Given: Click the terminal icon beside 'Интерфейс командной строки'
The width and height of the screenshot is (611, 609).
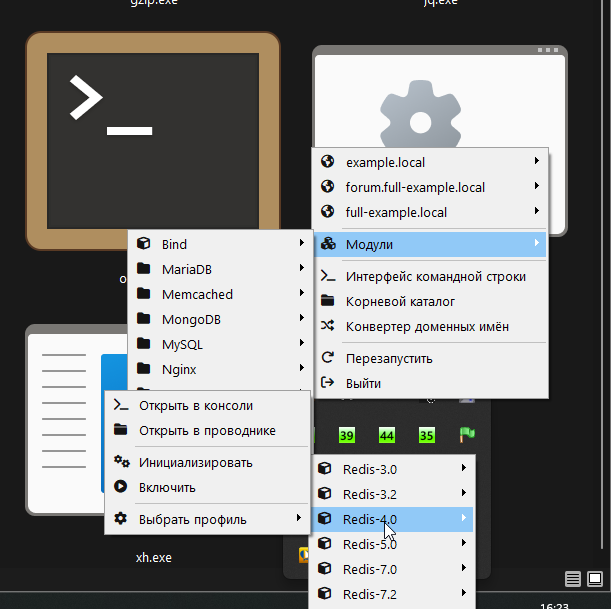Looking at the screenshot, I should point(327,276).
